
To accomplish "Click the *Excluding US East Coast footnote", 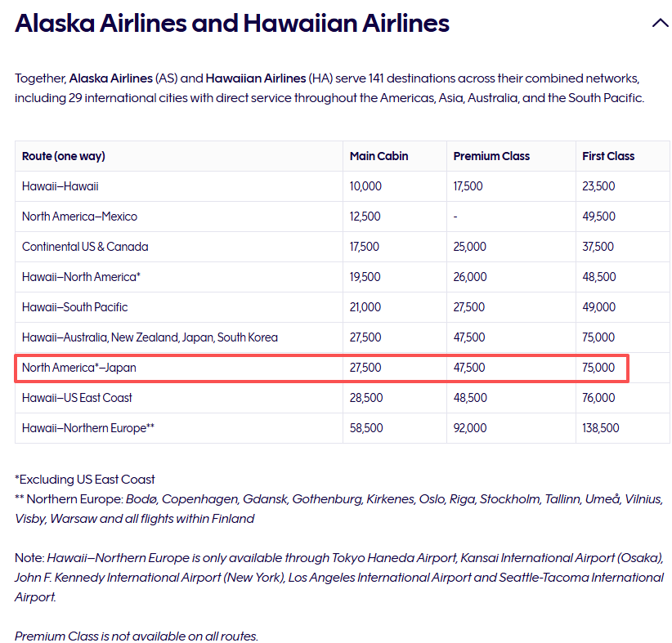I will (x=84, y=480).
